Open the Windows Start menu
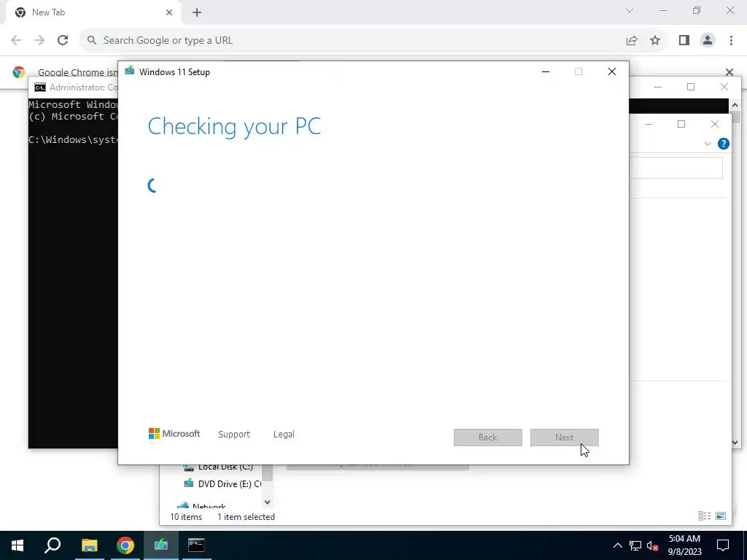 tap(18, 545)
